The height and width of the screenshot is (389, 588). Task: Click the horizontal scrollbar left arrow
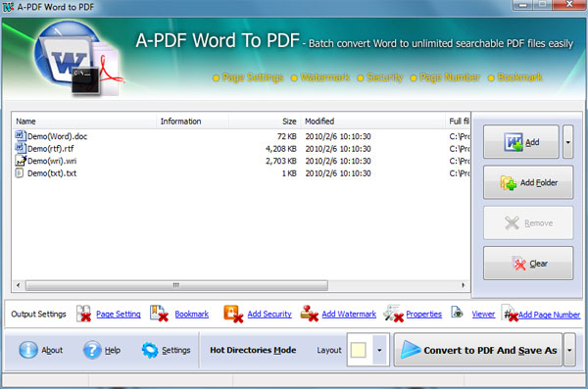pos(18,285)
